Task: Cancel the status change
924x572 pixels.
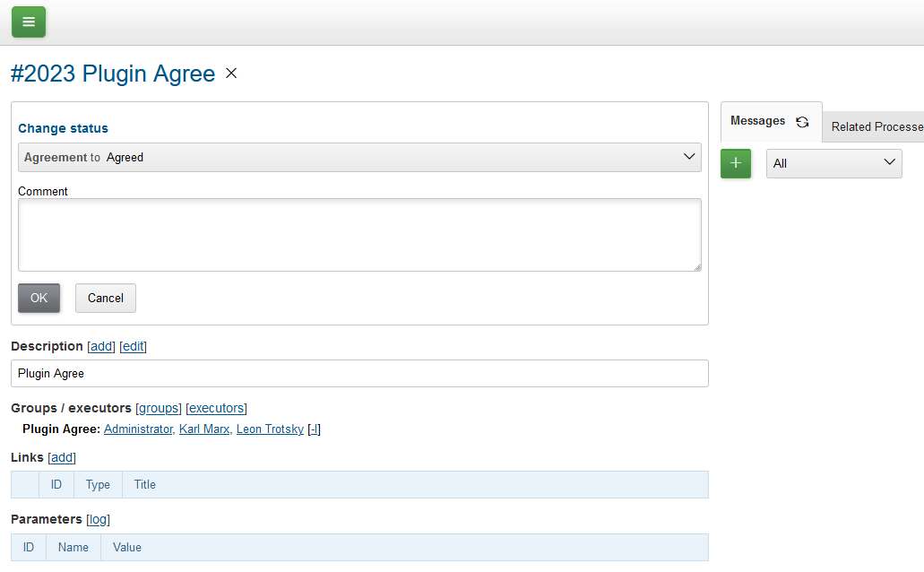Action: pos(105,298)
